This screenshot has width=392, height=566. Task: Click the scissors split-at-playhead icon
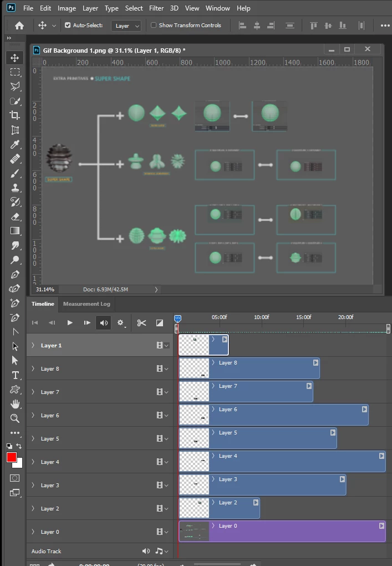[142, 323]
